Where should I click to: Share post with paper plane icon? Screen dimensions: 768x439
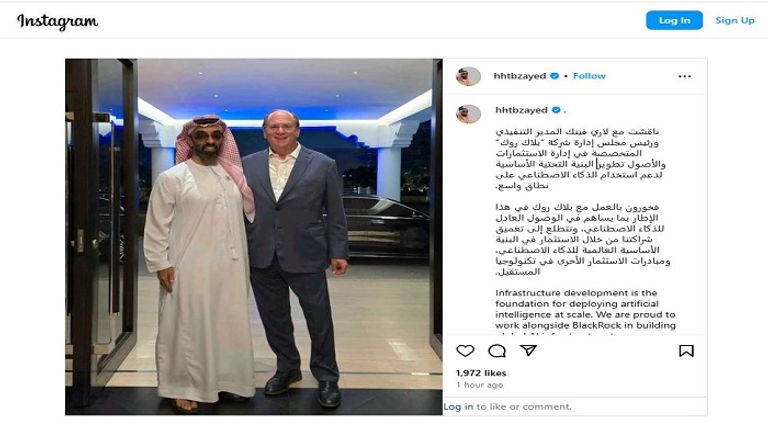[x=528, y=350]
